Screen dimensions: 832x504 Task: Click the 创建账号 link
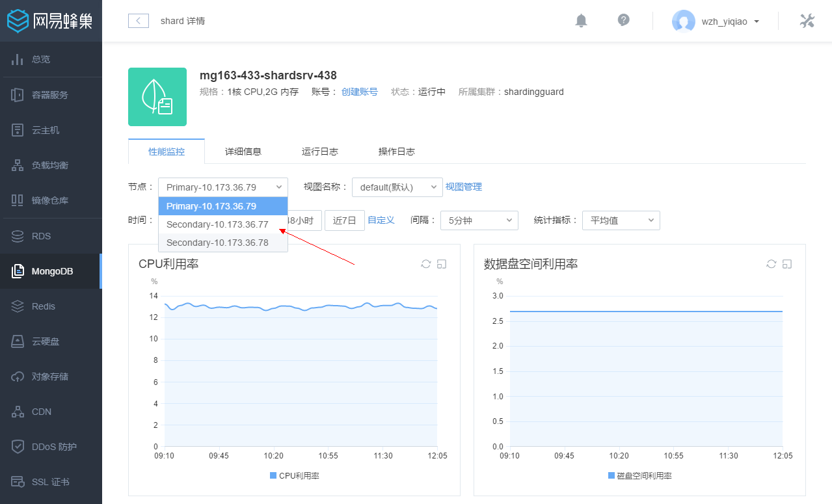coord(360,92)
